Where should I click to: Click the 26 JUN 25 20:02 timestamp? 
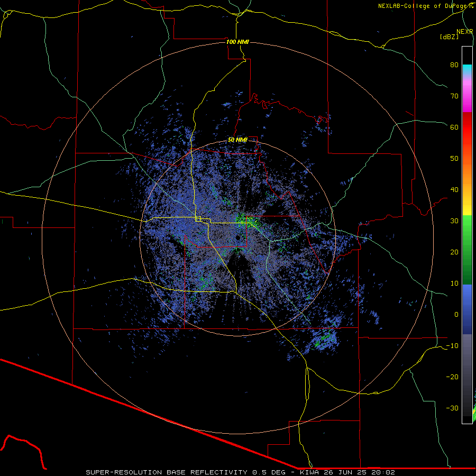[x=360, y=472]
